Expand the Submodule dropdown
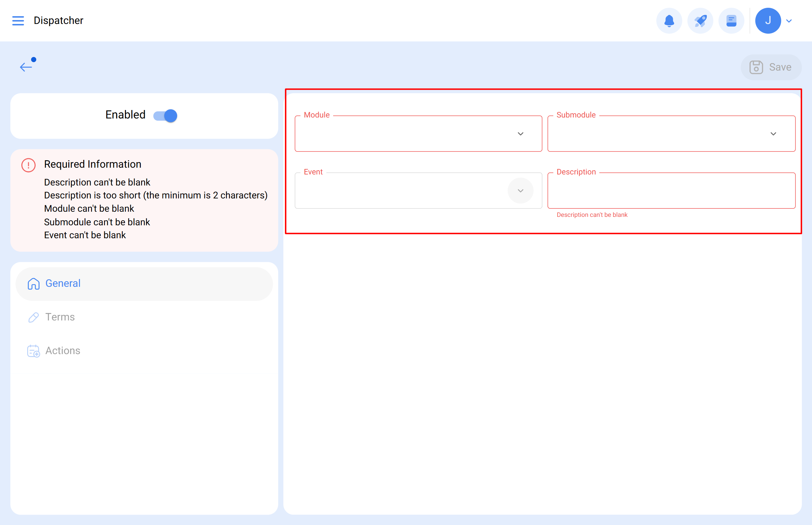This screenshot has height=525, width=812. 773,134
